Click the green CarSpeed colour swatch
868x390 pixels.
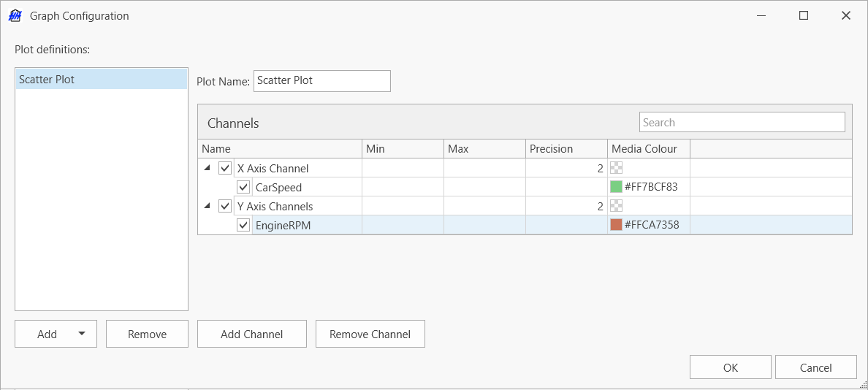616,187
